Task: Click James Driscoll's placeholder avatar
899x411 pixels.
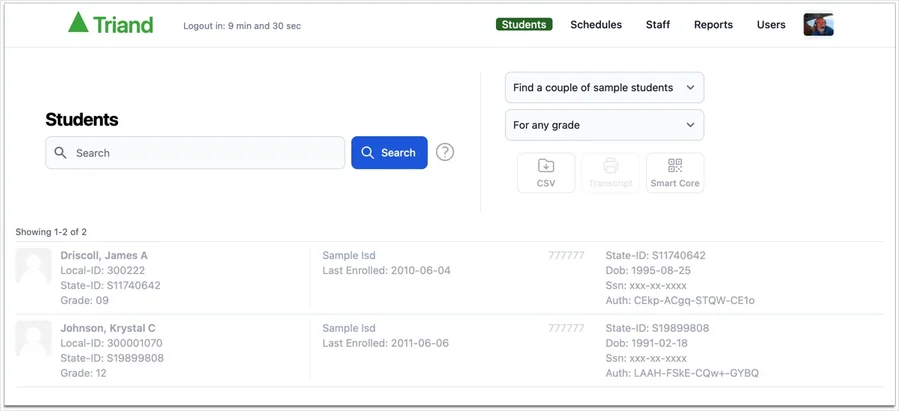Action: coord(33,266)
